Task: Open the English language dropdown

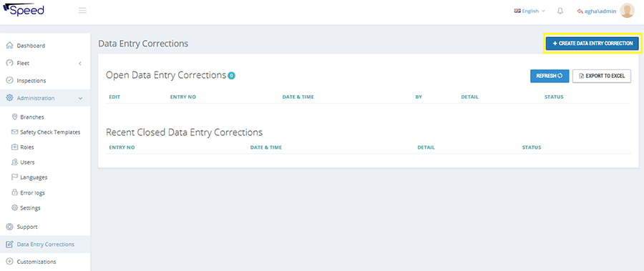Action: (530, 11)
